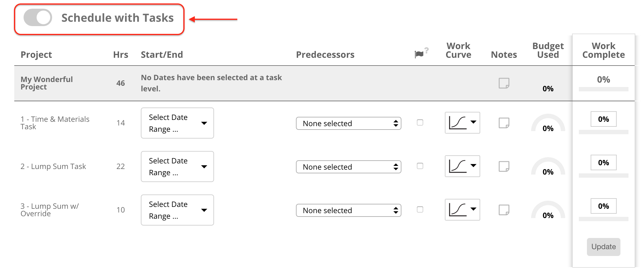The width and height of the screenshot is (644, 274).
Task: Open the note icon for My Wonderful Project
Action: click(x=504, y=83)
